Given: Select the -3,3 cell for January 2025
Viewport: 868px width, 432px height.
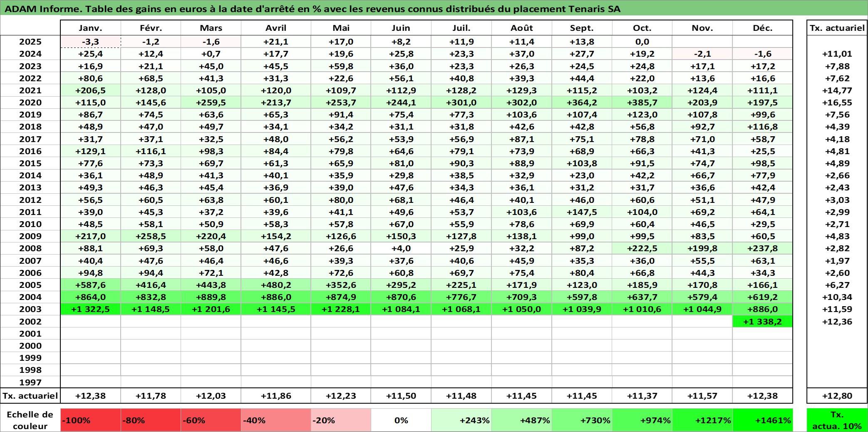Looking at the screenshot, I should pyautogui.click(x=90, y=42).
